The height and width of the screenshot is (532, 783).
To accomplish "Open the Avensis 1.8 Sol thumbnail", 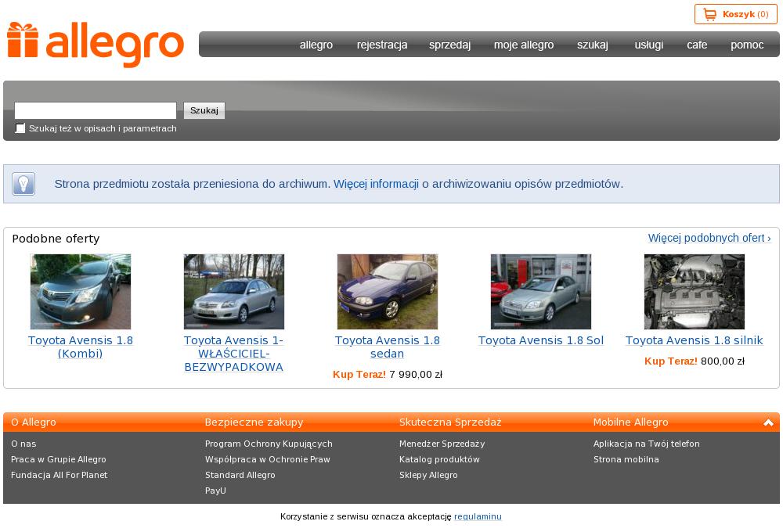I will (541, 292).
